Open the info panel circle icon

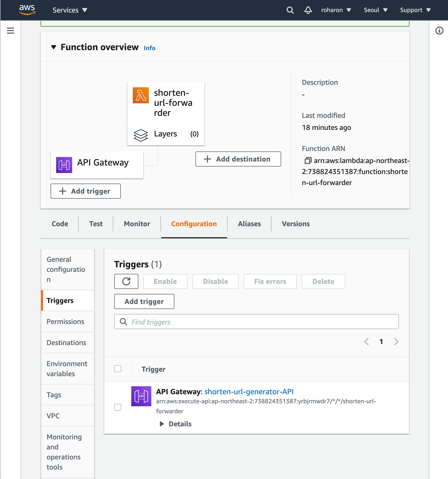tap(439, 31)
